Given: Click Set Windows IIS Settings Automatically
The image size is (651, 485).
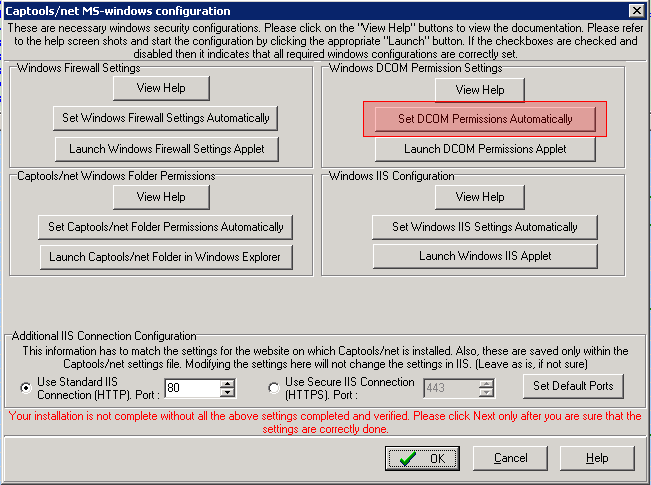Looking at the screenshot, I should coord(485,227).
